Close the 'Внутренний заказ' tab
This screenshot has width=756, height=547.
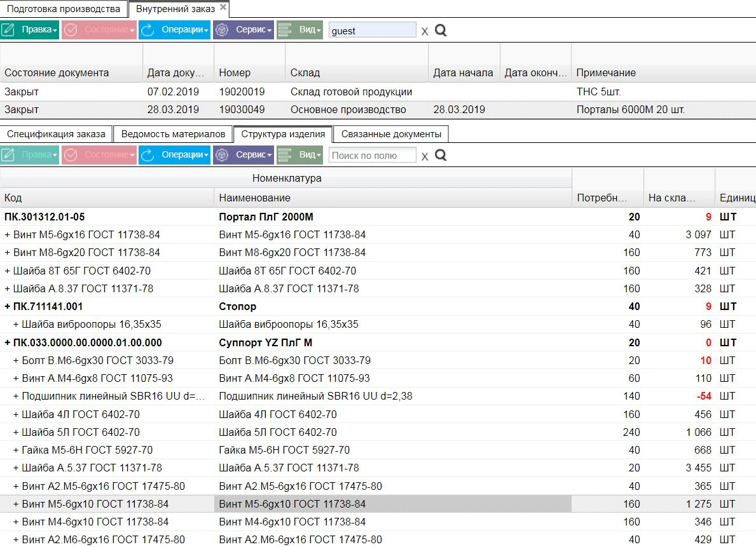[x=223, y=7]
